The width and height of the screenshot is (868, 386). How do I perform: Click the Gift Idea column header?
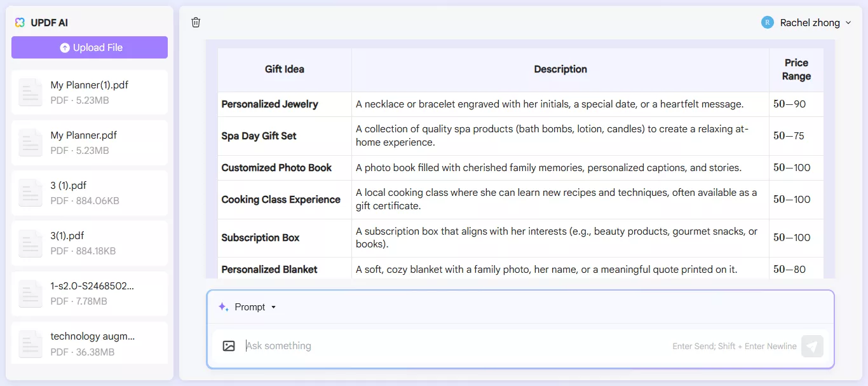pos(284,69)
